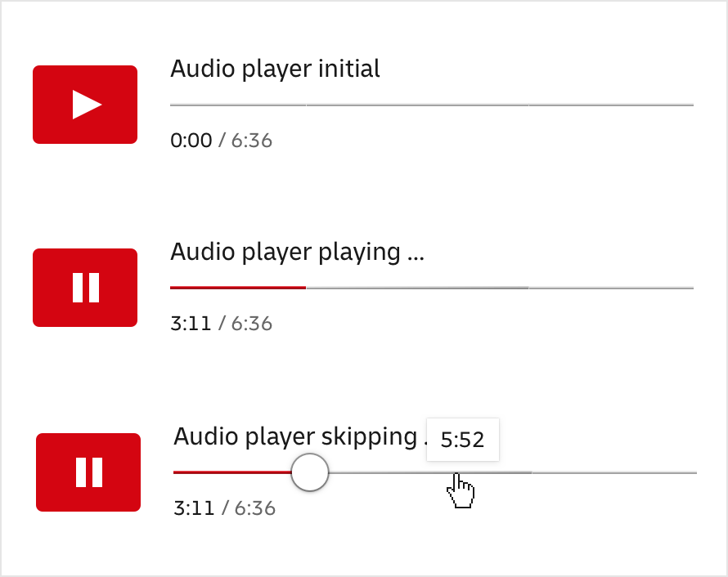Pause the Audio player skipping track
Image resolution: width=728 pixels, height=577 pixels.
point(88,472)
